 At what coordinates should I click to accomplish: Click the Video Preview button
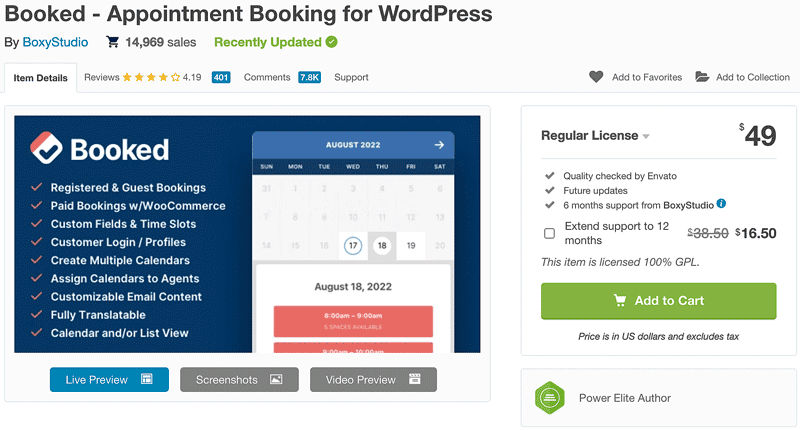pyautogui.click(x=373, y=380)
